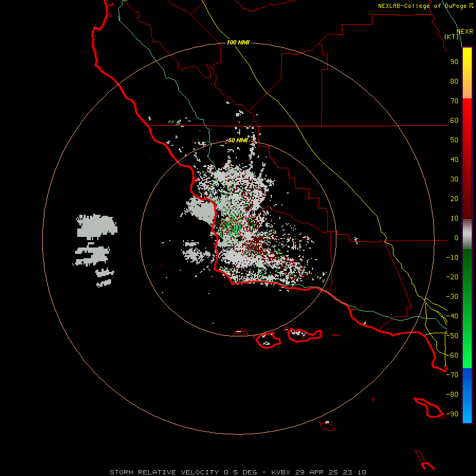Click the 40 value on velocity scale
Image resolution: width=476 pixels, height=476 pixels.
pos(454,160)
